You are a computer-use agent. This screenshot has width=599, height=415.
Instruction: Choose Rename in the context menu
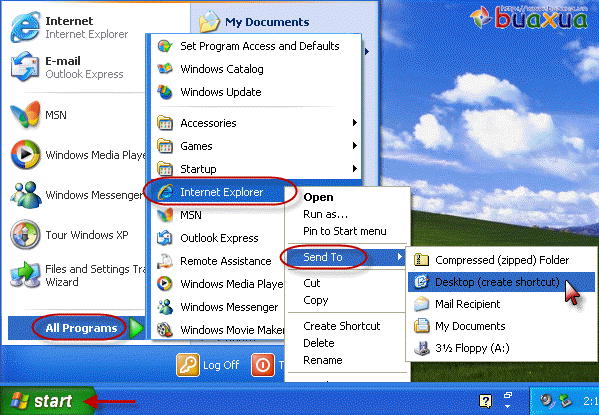click(x=322, y=360)
